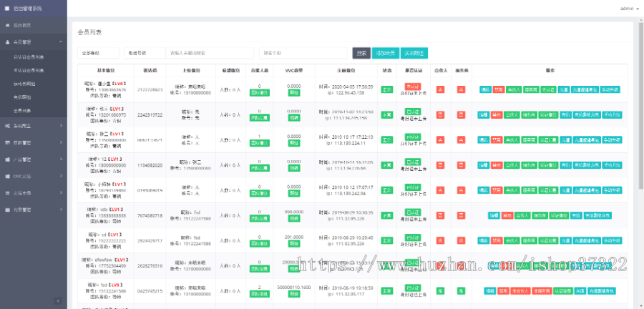644x309 pixels.
Task: Click the green 正常 status badge in LV0 row
Action: [x=387, y=89]
